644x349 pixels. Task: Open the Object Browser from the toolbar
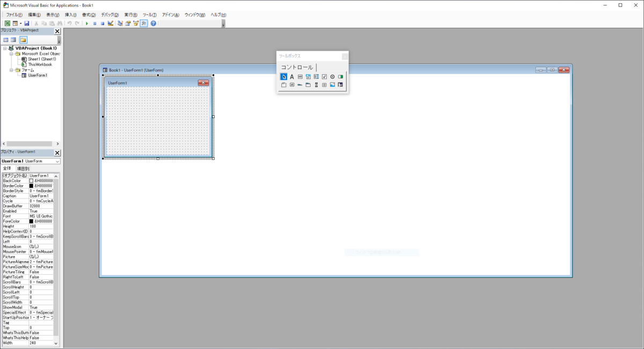135,23
